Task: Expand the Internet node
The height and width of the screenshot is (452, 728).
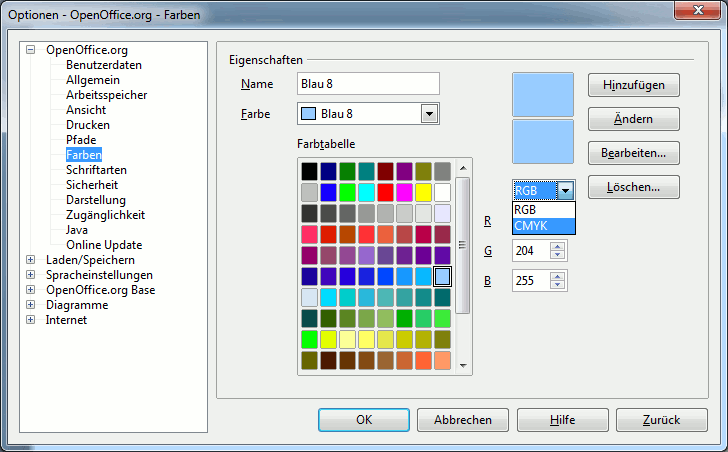Action: tap(31, 320)
